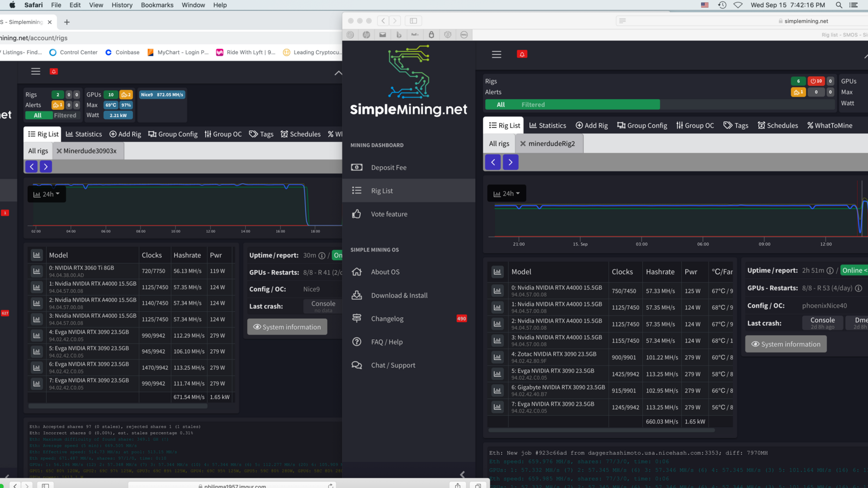Open 24h range dropdown in left chart

point(47,194)
